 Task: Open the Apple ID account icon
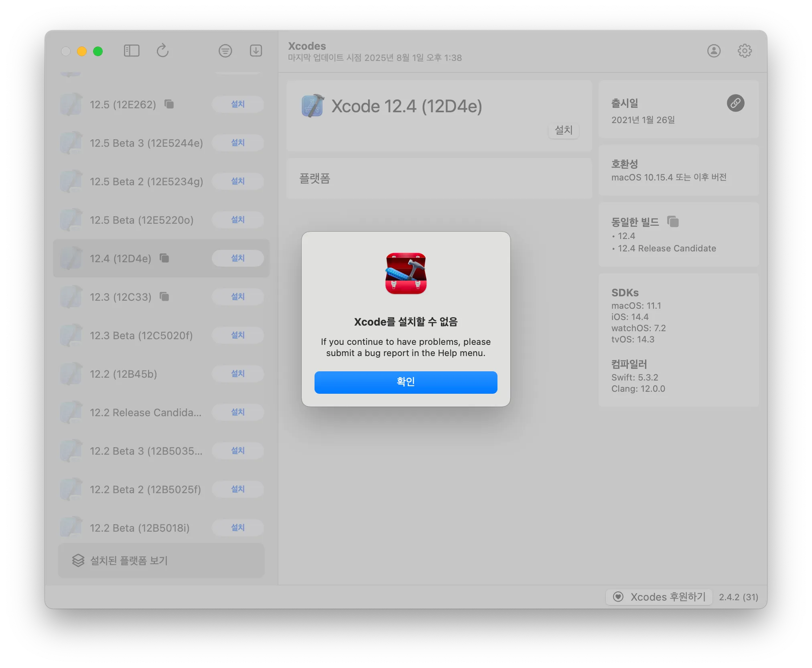[x=714, y=51]
